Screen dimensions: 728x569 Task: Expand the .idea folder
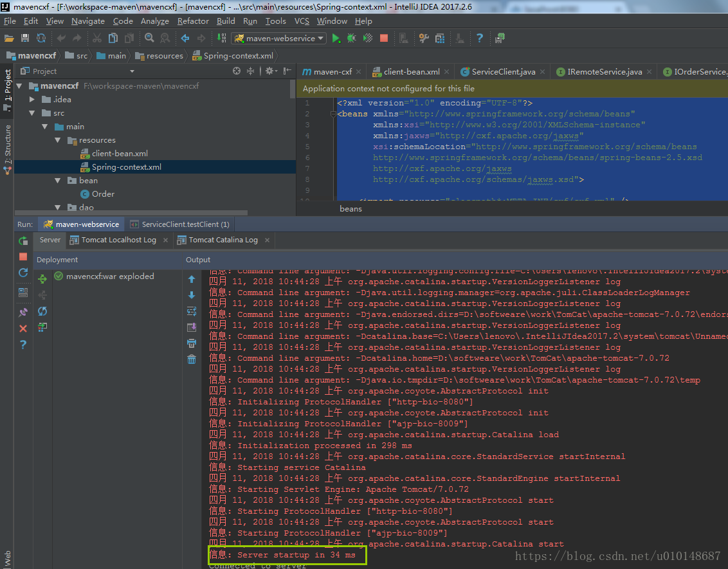pos(32,99)
